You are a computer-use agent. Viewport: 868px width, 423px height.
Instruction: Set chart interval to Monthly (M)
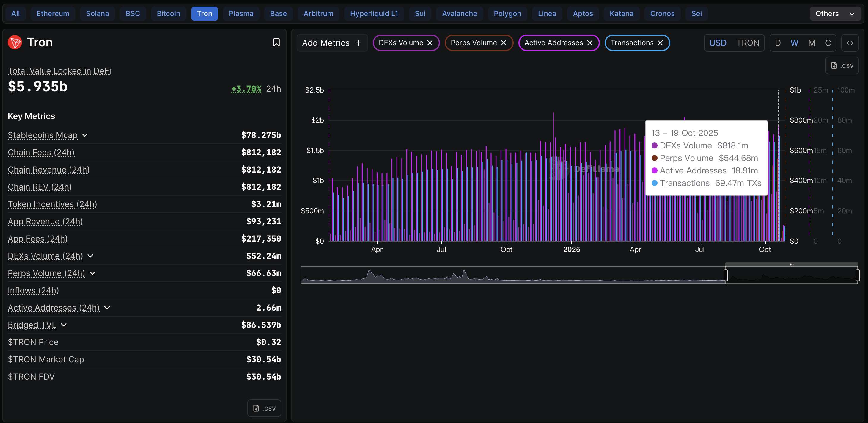click(x=812, y=43)
